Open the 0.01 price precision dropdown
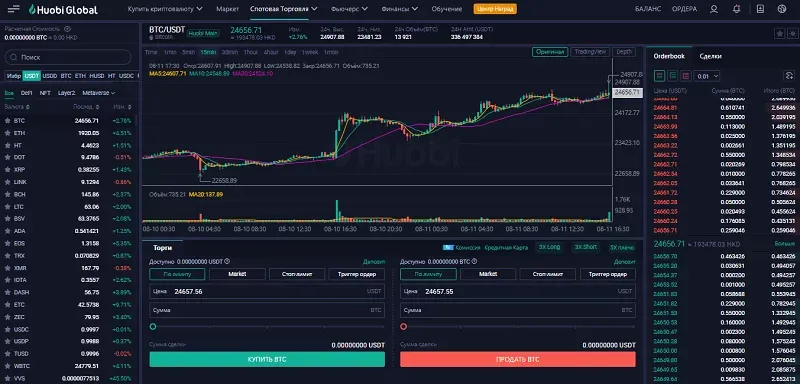Screen dimensions: 800x384 708,76
